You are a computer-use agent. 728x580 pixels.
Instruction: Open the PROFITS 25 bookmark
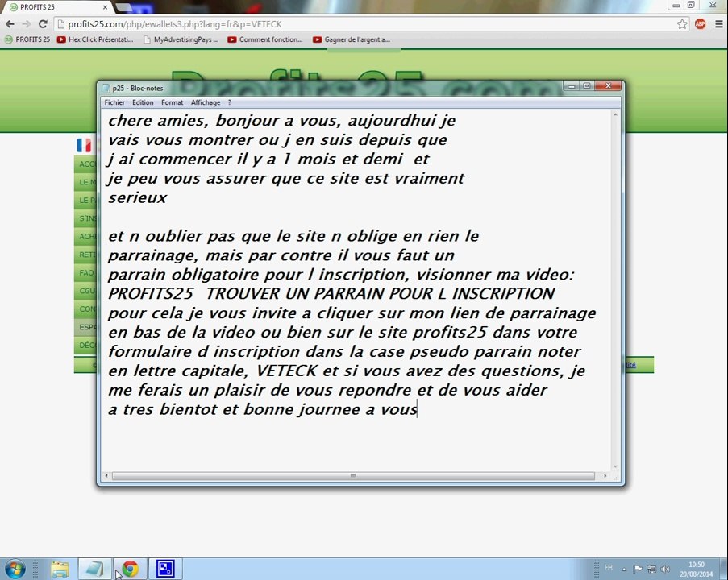tap(27, 39)
